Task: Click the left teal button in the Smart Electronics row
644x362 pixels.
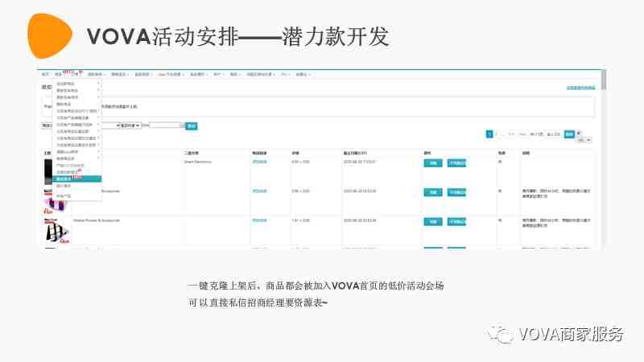Action: [x=433, y=163]
